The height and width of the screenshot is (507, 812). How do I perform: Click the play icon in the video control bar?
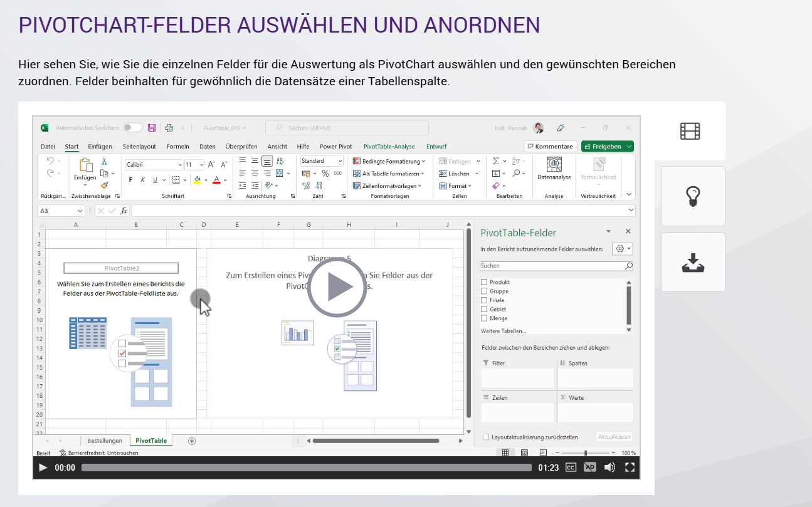43,468
